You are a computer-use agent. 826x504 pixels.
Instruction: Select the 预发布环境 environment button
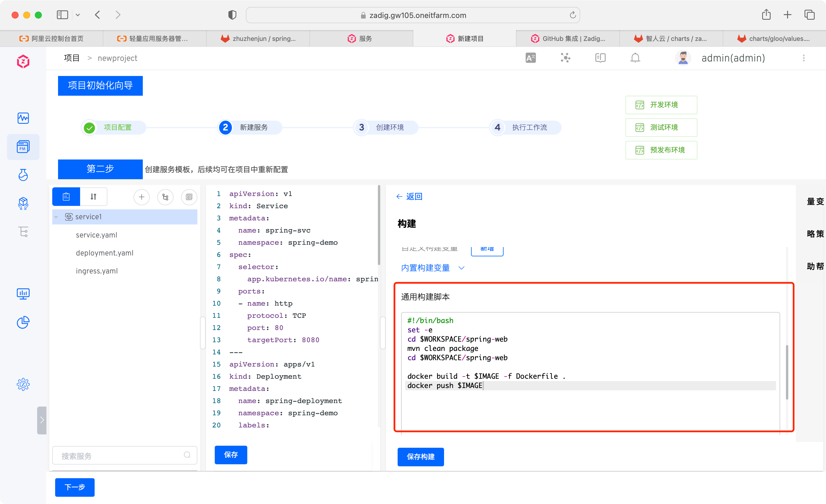point(661,150)
